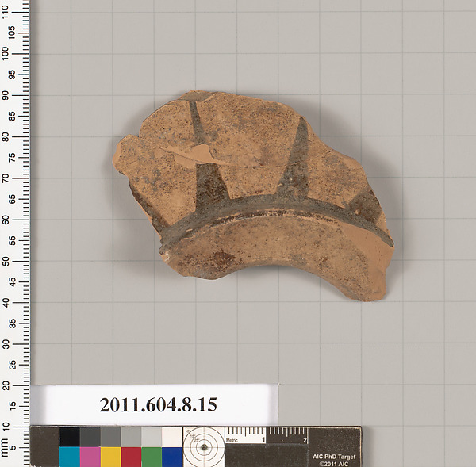Select the red color patch

131,456
